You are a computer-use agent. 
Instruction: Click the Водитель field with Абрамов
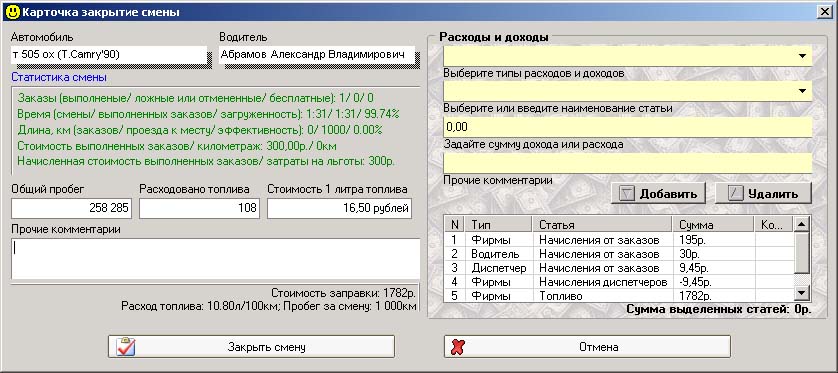(x=317, y=55)
